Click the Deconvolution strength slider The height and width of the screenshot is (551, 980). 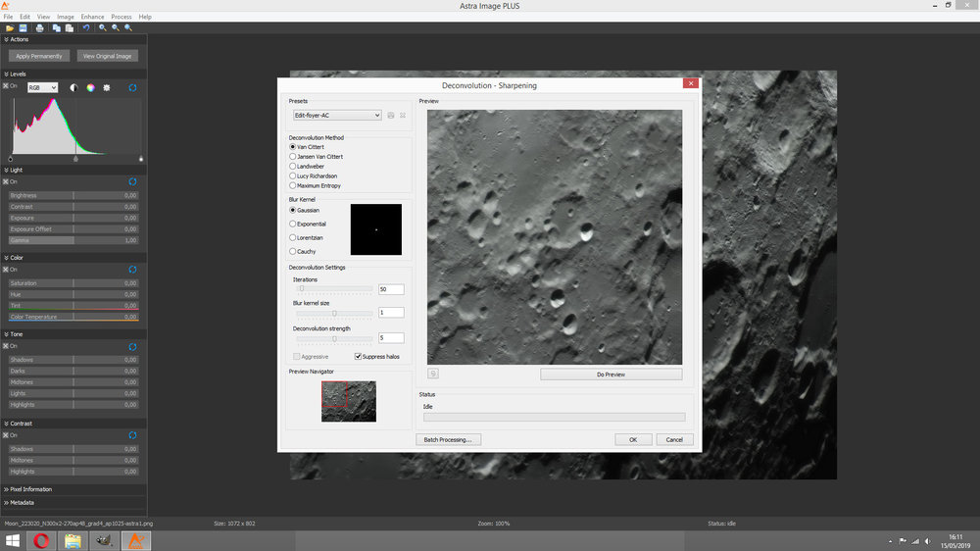(334, 338)
